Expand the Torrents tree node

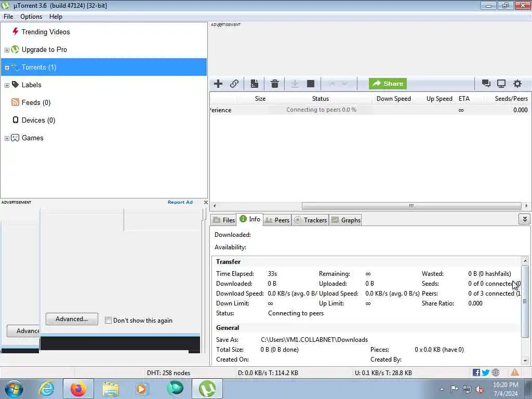7,68
